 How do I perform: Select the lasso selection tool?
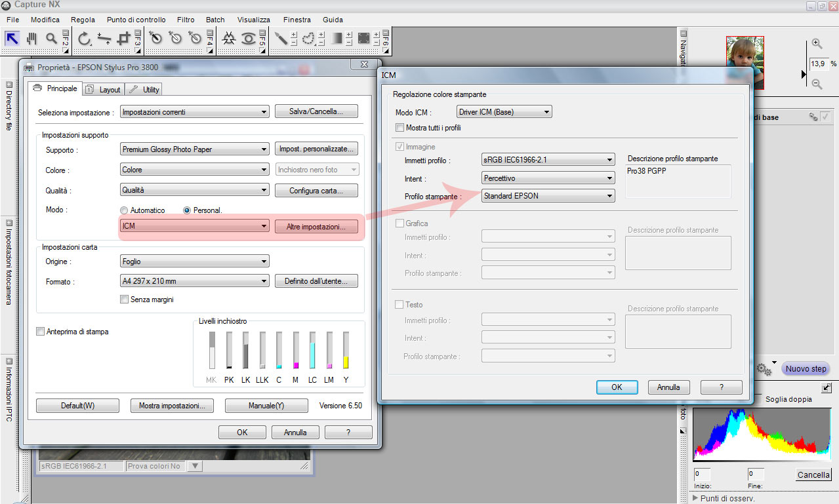click(308, 38)
